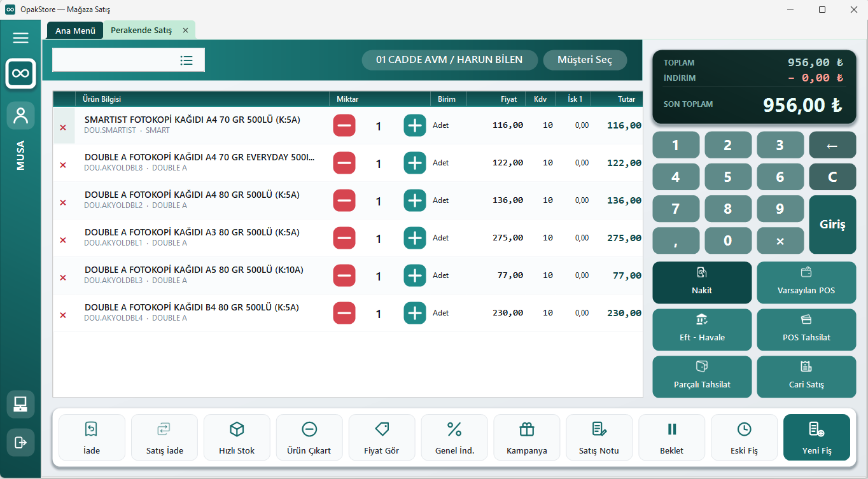Switch to Ana Menü tab
Screen dimensions: 868x479
tap(75, 31)
